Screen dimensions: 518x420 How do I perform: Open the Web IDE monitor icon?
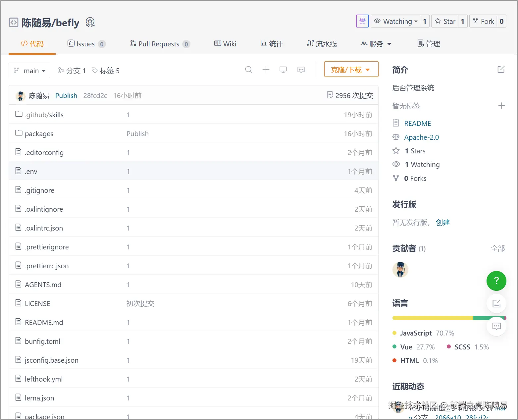[x=283, y=70]
